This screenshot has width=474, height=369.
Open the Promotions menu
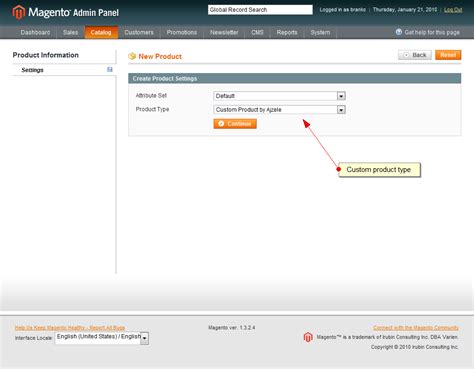coord(182,32)
